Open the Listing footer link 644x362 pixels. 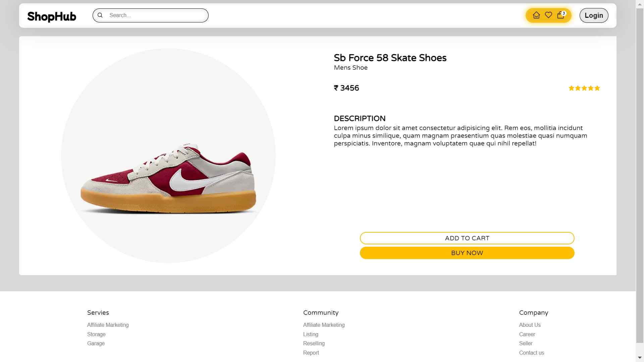(x=311, y=334)
